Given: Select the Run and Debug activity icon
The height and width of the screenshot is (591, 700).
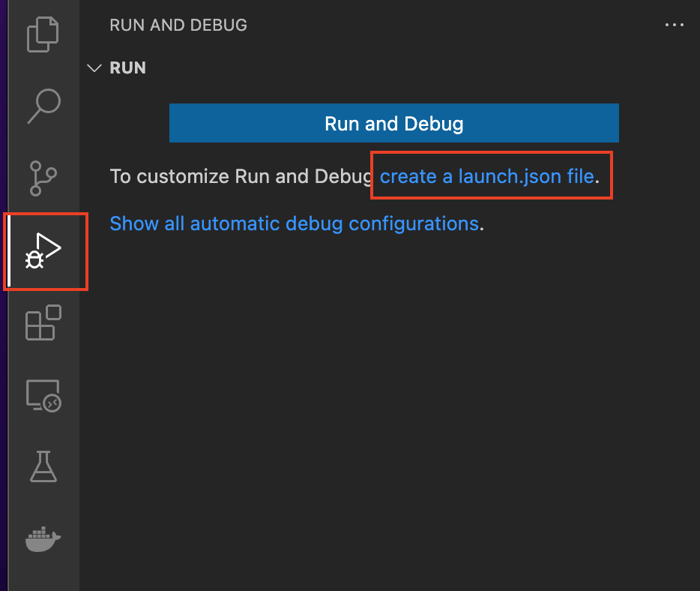Looking at the screenshot, I should [43, 250].
